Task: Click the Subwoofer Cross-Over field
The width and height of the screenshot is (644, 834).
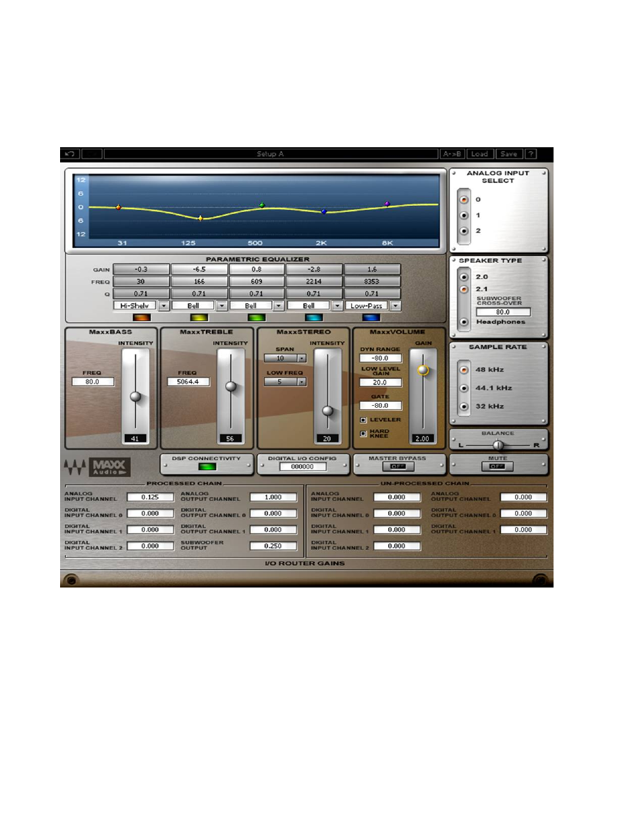Action: 504,312
